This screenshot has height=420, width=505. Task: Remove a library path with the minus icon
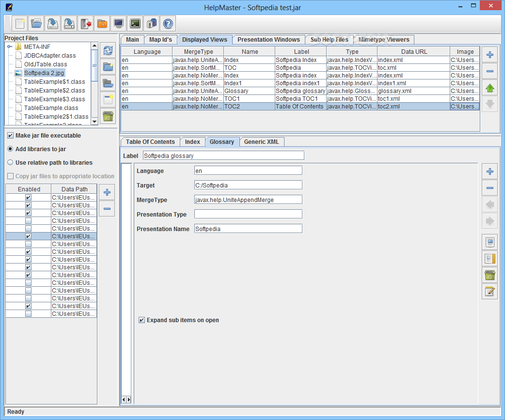point(107,209)
